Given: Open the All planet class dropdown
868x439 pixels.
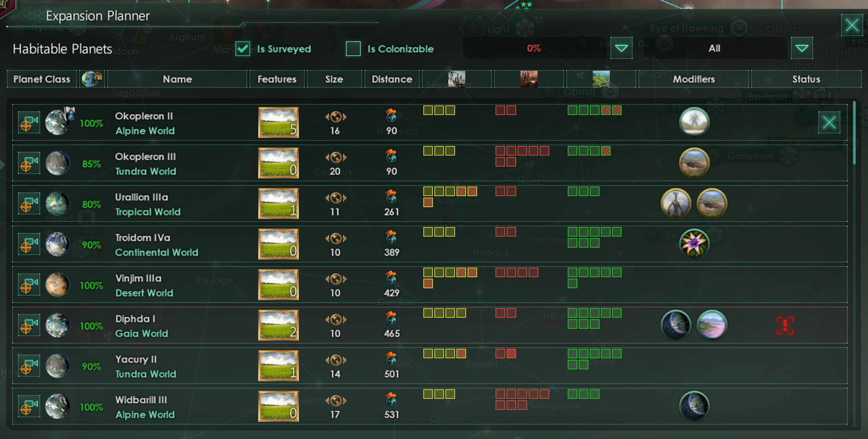Looking at the screenshot, I should pyautogui.click(x=802, y=48).
